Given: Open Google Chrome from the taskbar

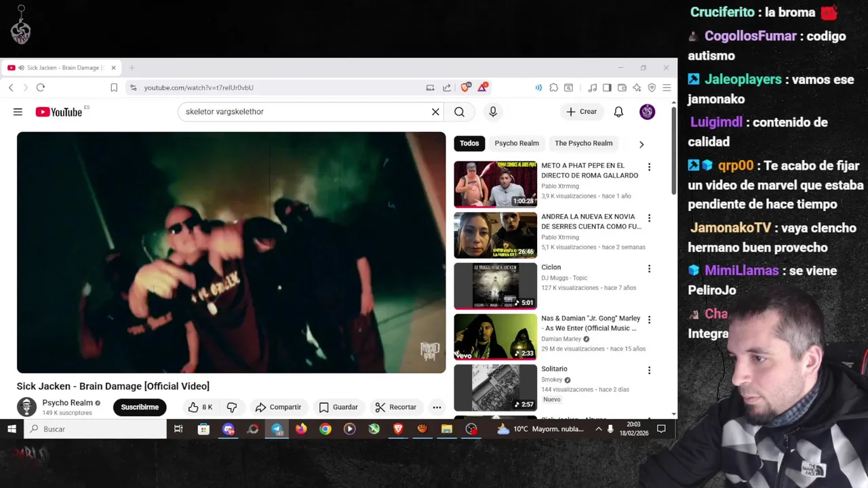Looking at the screenshot, I should tap(325, 429).
